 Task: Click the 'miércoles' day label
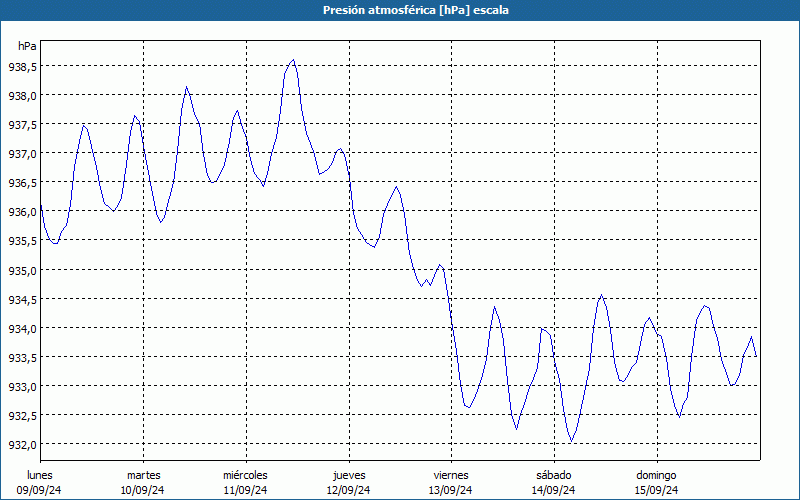245,475
